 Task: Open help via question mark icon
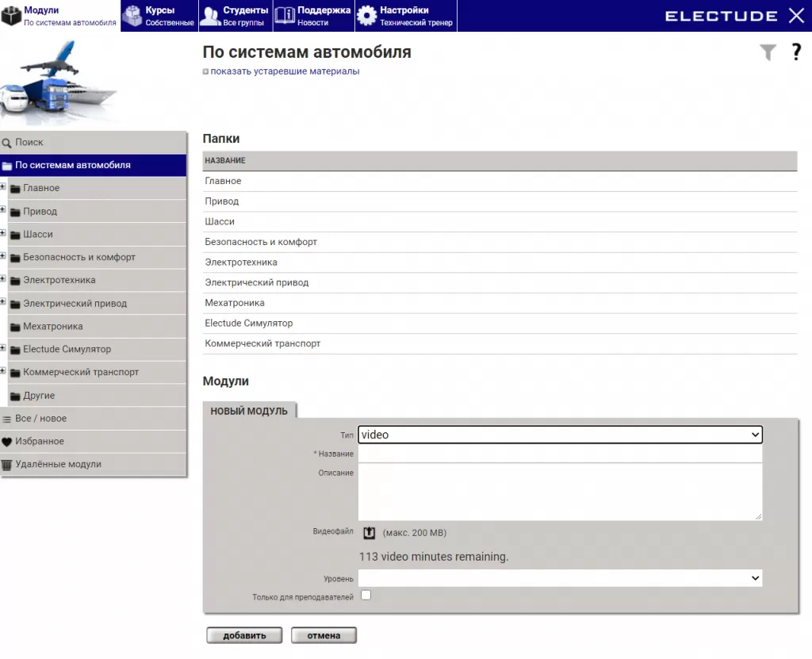796,53
